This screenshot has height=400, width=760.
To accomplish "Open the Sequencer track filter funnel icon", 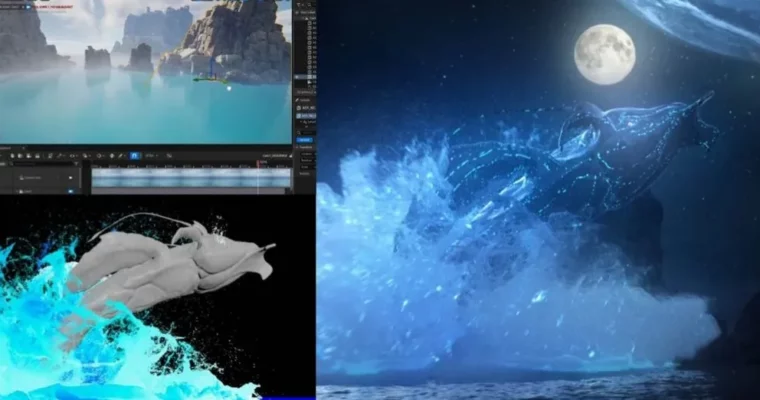I will (76, 164).
